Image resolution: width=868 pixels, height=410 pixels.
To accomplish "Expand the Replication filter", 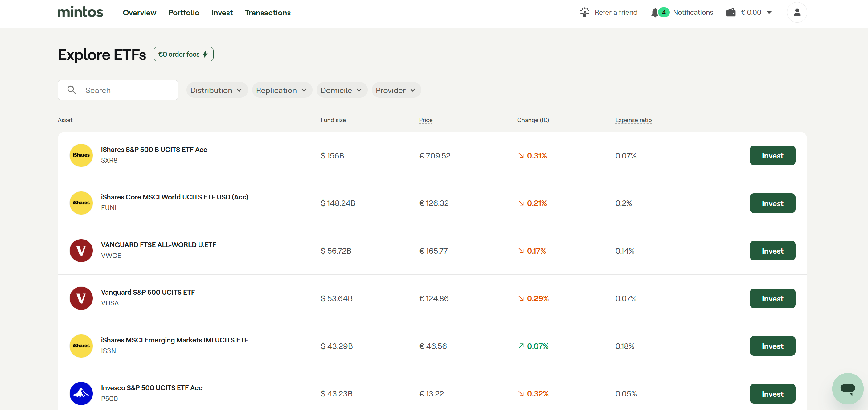I will (x=282, y=90).
